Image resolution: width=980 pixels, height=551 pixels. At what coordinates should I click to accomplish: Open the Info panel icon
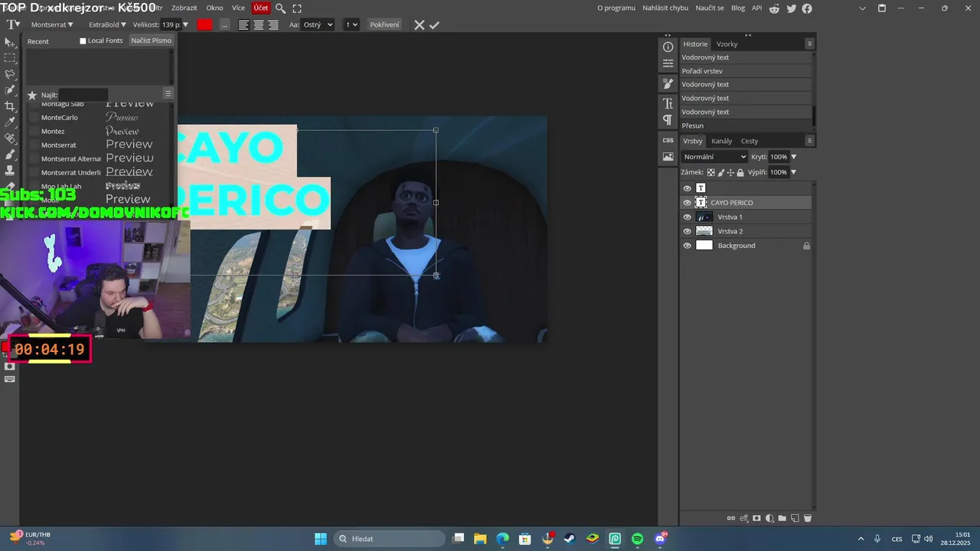pyautogui.click(x=668, y=47)
